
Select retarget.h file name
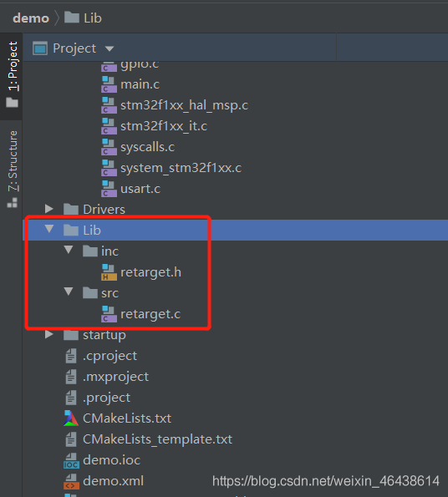coord(150,272)
